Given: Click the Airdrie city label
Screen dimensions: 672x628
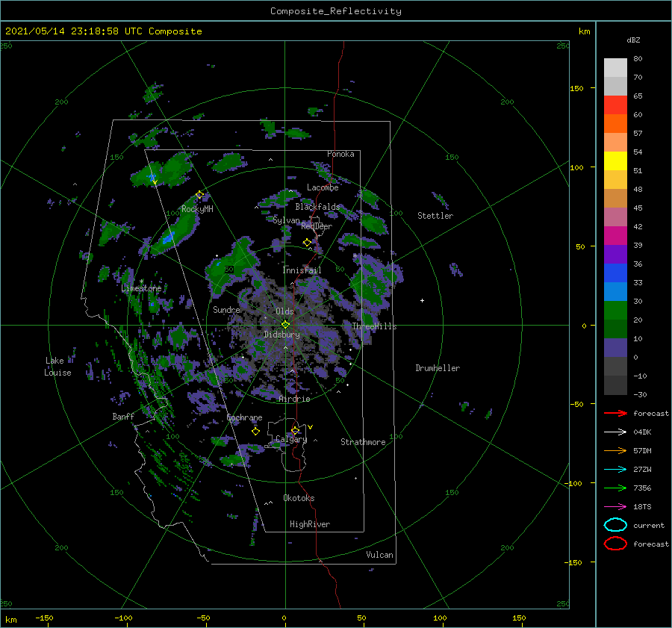Looking at the screenshot, I should [x=294, y=399].
